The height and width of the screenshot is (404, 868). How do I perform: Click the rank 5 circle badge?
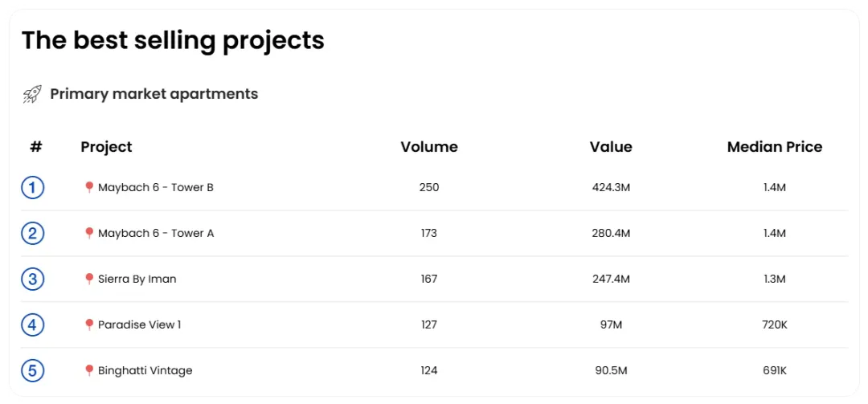(x=32, y=371)
